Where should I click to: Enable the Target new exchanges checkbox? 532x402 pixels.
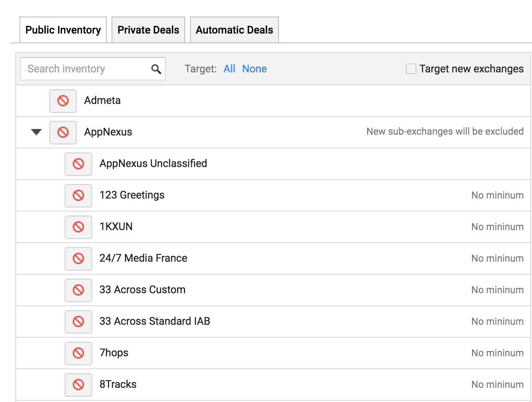[x=411, y=69]
